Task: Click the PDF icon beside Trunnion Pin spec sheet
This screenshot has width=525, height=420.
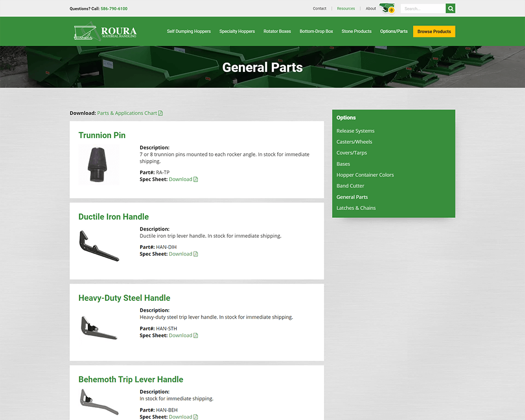Action: [x=196, y=179]
